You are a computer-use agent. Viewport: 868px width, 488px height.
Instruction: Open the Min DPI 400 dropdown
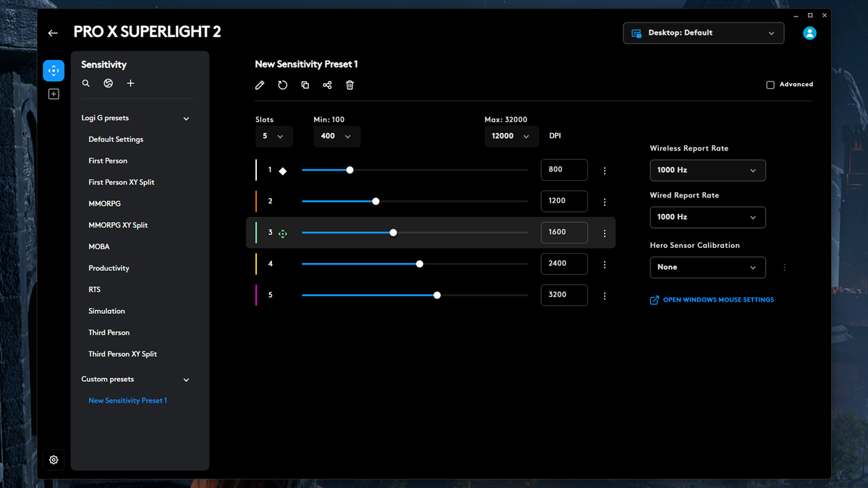point(337,136)
